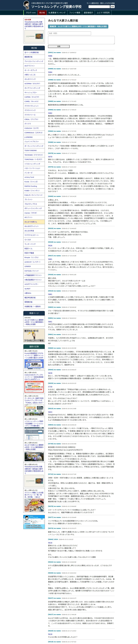Open 全ページ共通掲示板 in sidebar
Screen dimensions: 138x644
pyautogui.click(x=34, y=52)
